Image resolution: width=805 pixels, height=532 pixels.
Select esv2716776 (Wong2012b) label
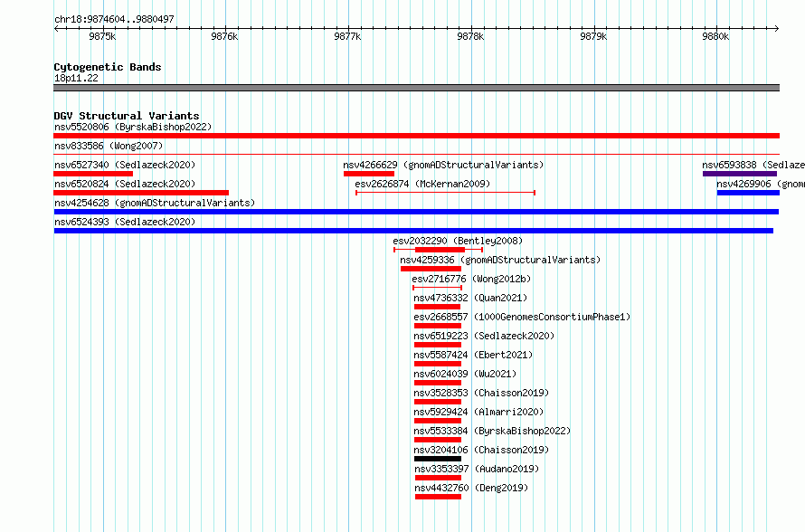[x=471, y=279]
